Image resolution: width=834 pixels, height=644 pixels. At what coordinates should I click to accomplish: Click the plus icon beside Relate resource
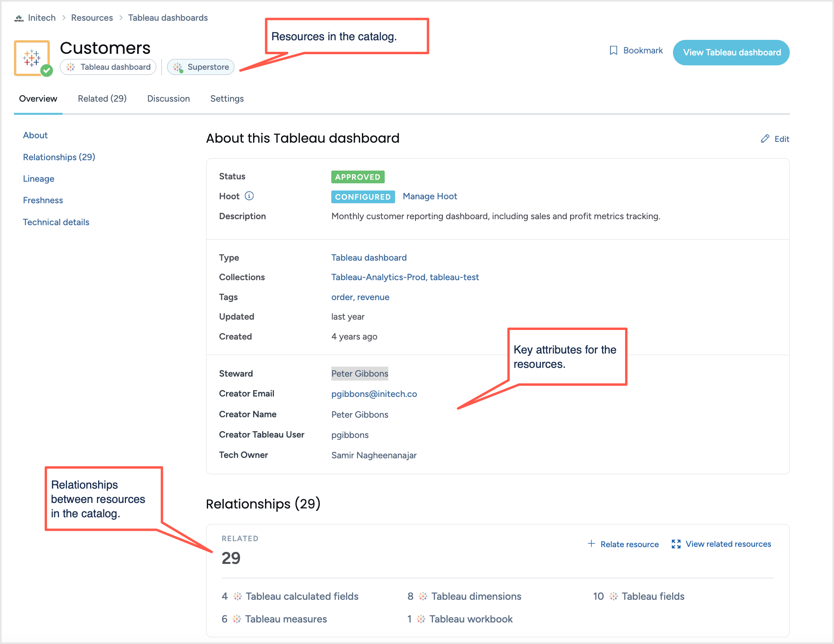[592, 544]
